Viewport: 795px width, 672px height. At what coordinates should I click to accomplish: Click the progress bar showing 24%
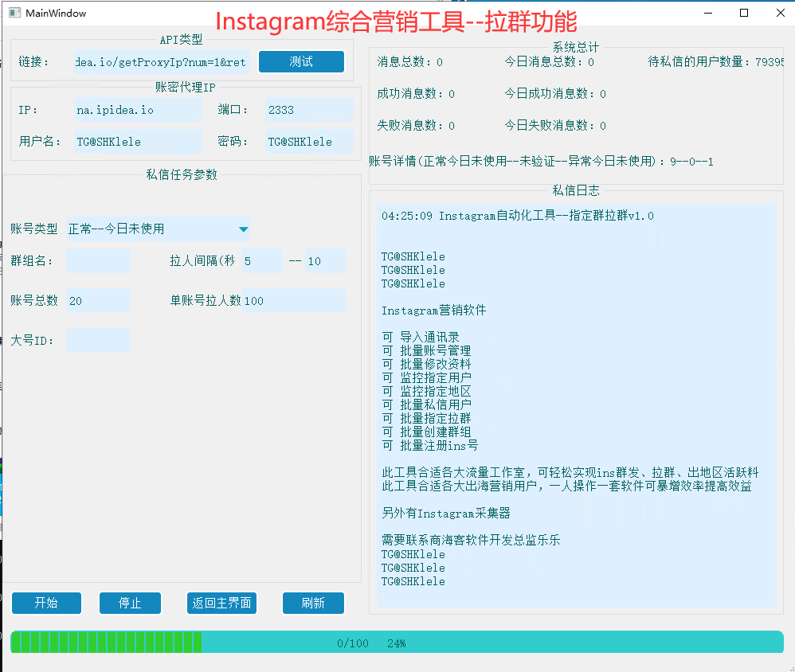click(x=397, y=642)
